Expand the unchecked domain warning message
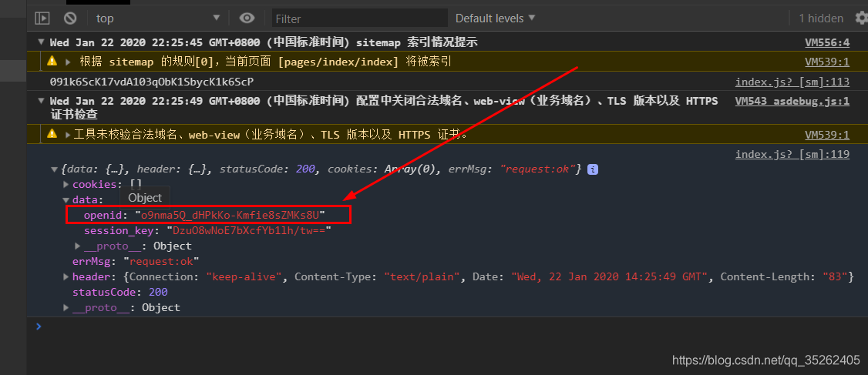 68,135
